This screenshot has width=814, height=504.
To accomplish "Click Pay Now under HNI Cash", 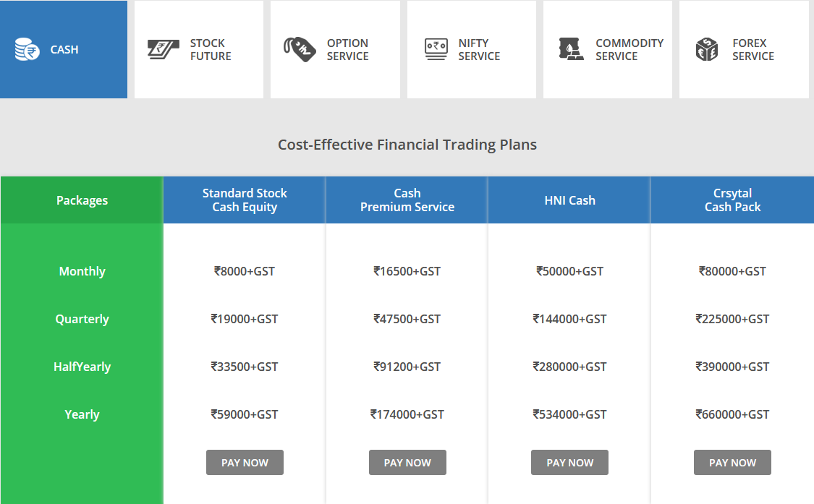I will pyautogui.click(x=569, y=463).
